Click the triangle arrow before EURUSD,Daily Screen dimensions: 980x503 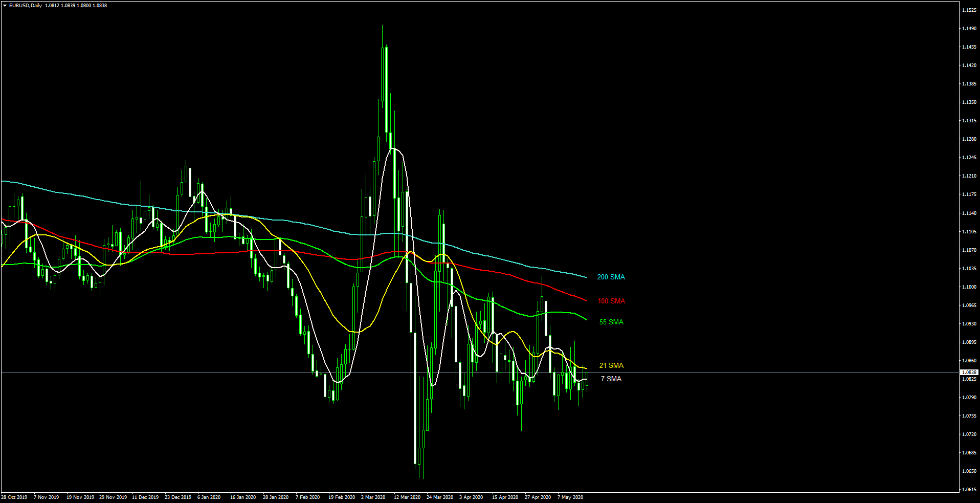(5, 6)
